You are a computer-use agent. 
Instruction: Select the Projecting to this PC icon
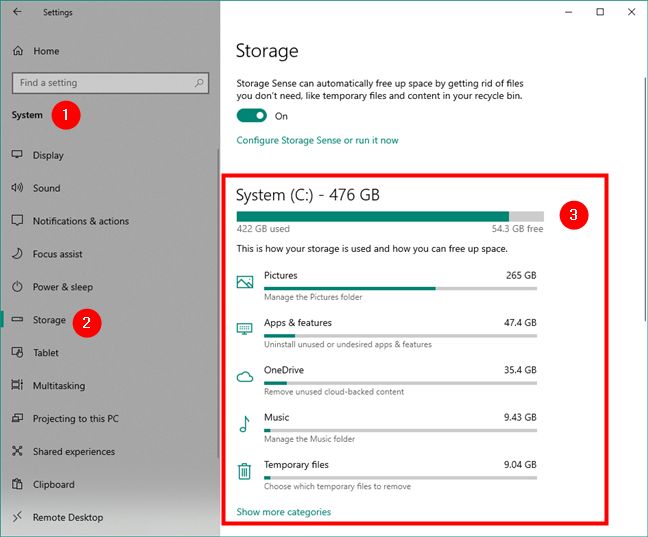17,418
